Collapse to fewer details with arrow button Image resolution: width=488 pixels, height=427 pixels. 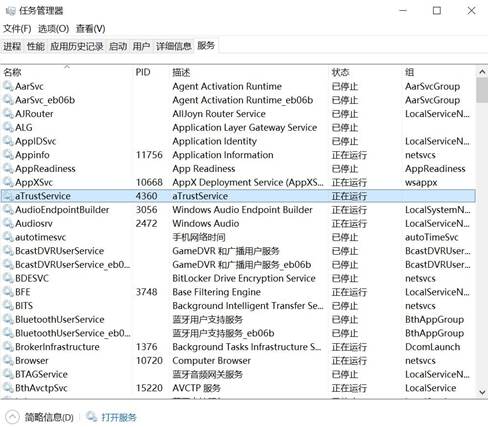(x=12, y=417)
